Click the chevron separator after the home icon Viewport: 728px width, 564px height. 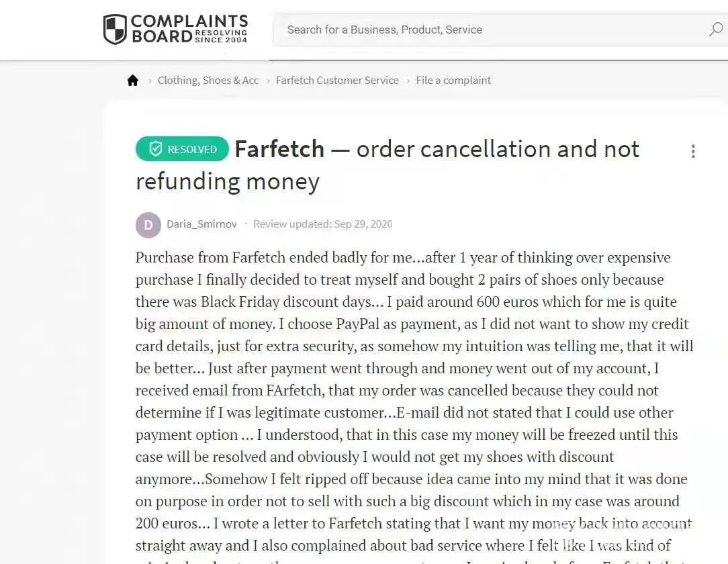[x=149, y=81]
